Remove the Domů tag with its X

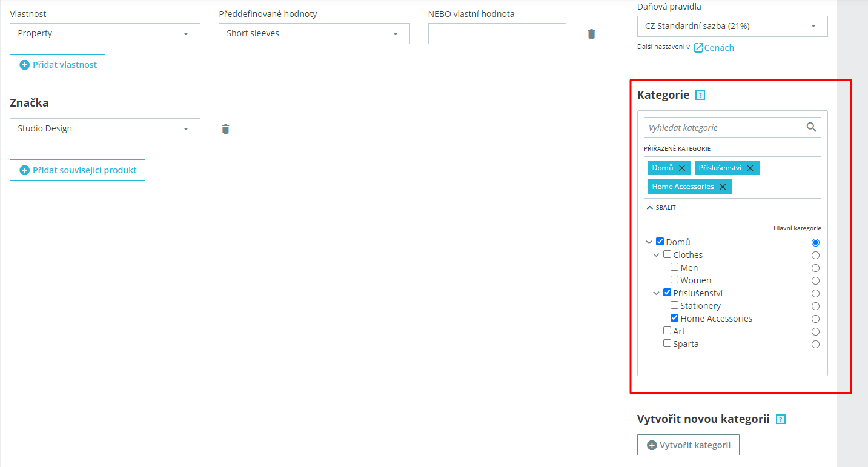coord(682,168)
